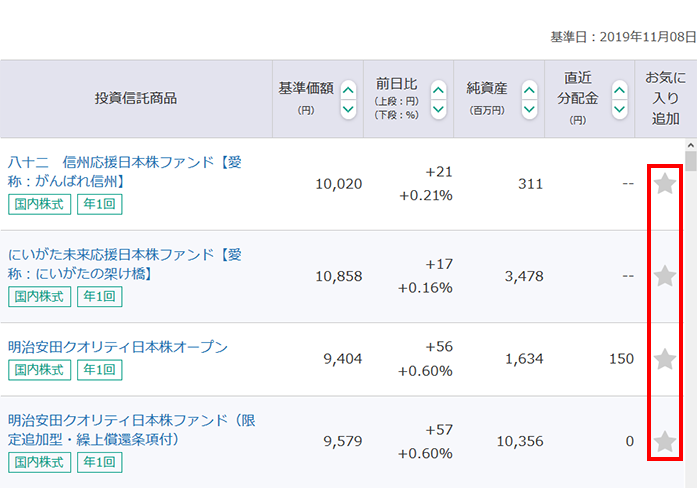697x488 pixels.
Task: Click 投資信託商品 column header
Action: [136, 98]
